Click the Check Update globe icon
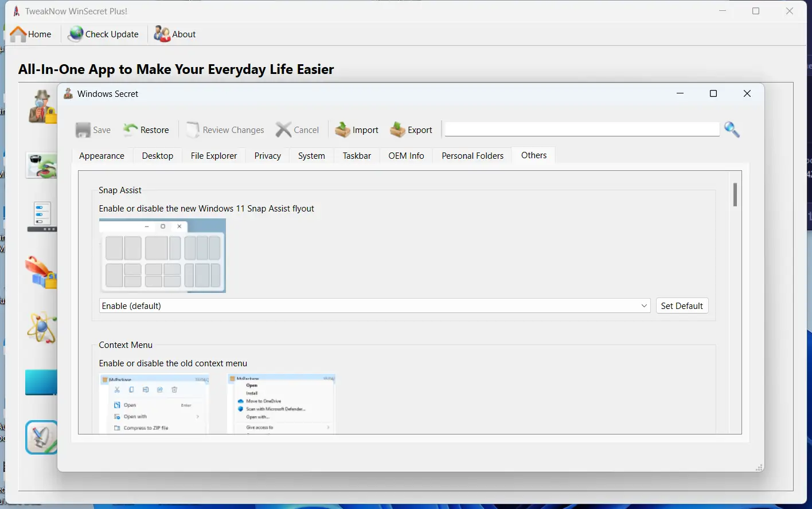The width and height of the screenshot is (812, 509). point(75,34)
